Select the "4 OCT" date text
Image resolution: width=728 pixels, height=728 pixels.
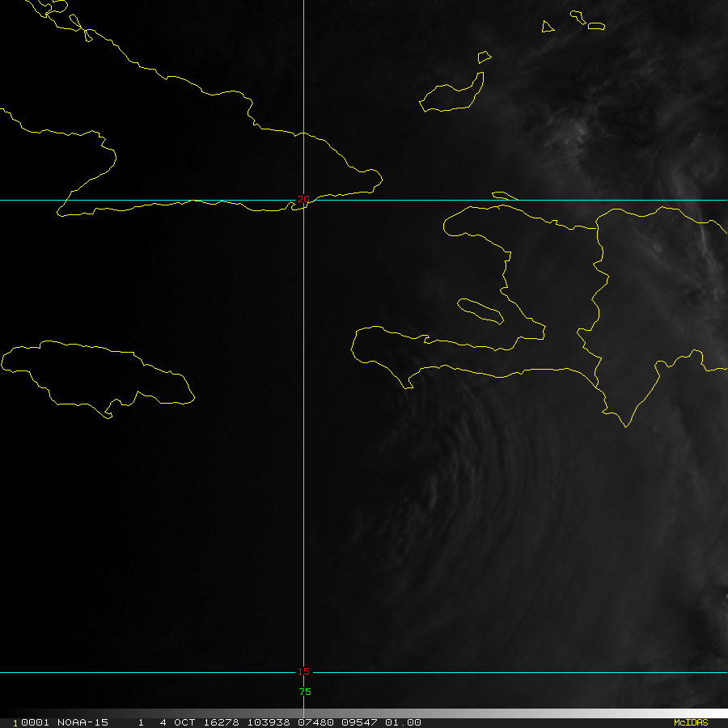tap(177, 722)
